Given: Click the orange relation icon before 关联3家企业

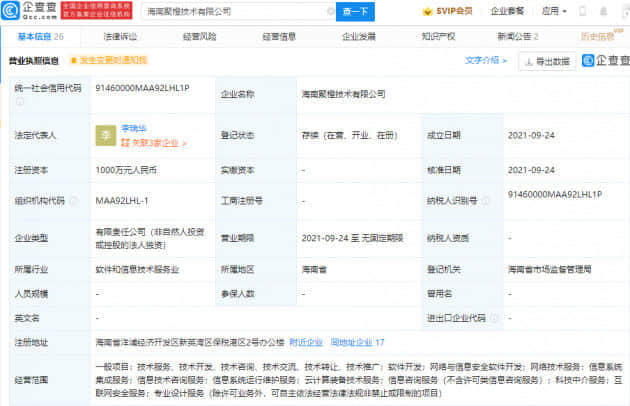Looking at the screenshot, I should tap(125, 143).
